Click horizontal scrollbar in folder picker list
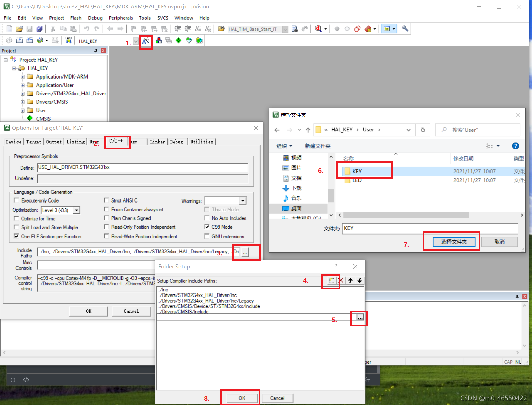532x405 pixels. 406,215
